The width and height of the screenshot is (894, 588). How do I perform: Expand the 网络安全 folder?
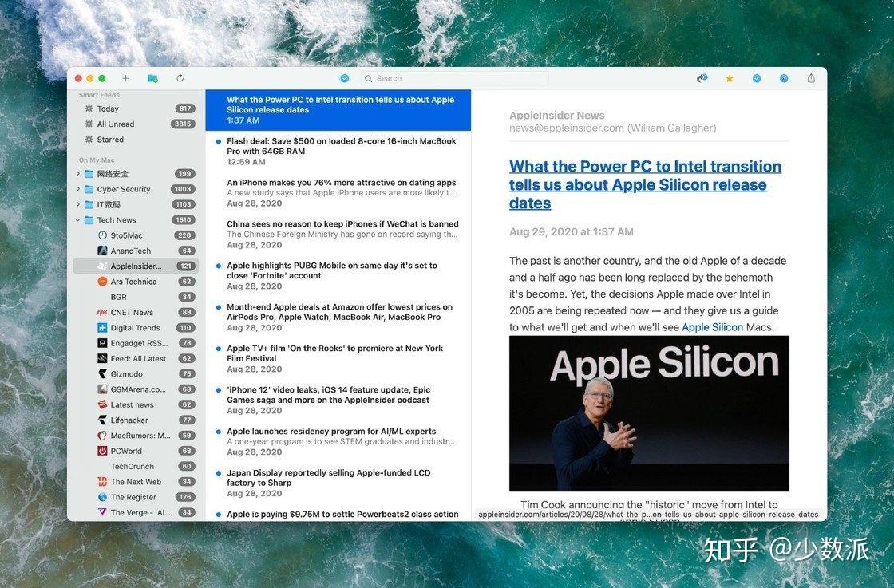coord(78,173)
